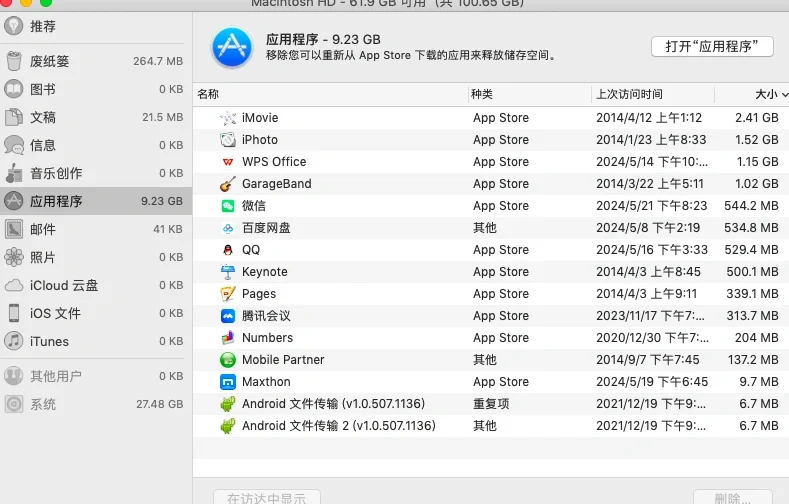Click the 照片 photos flower icon
Image resolution: width=789 pixels, height=504 pixels.
[14, 257]
